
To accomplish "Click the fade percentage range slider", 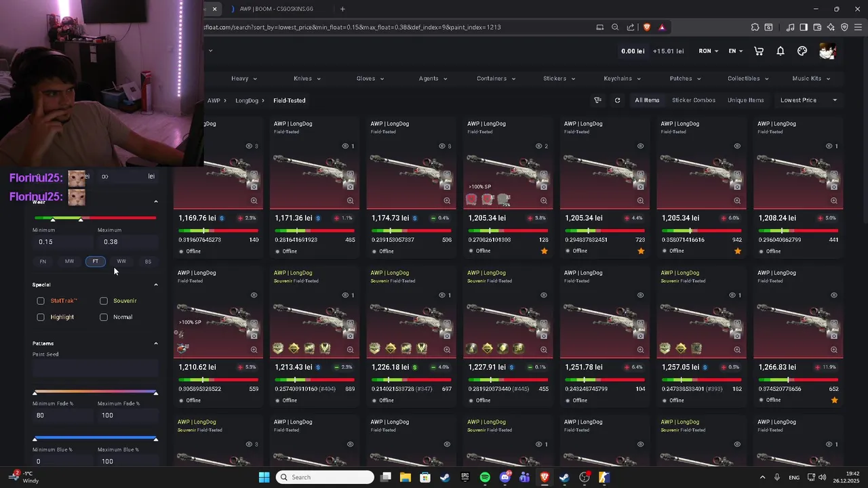I will click(x=95, y=392).
